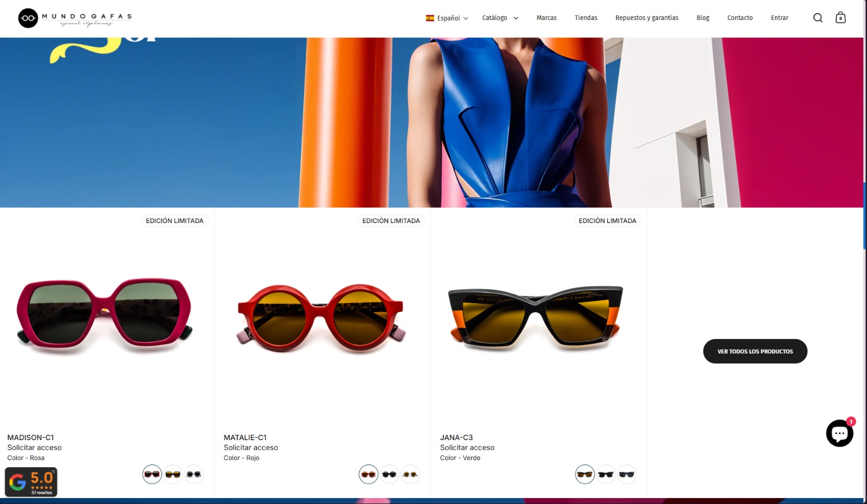Go to Marcas page
867x504 pixels.
tap(546, 18)
